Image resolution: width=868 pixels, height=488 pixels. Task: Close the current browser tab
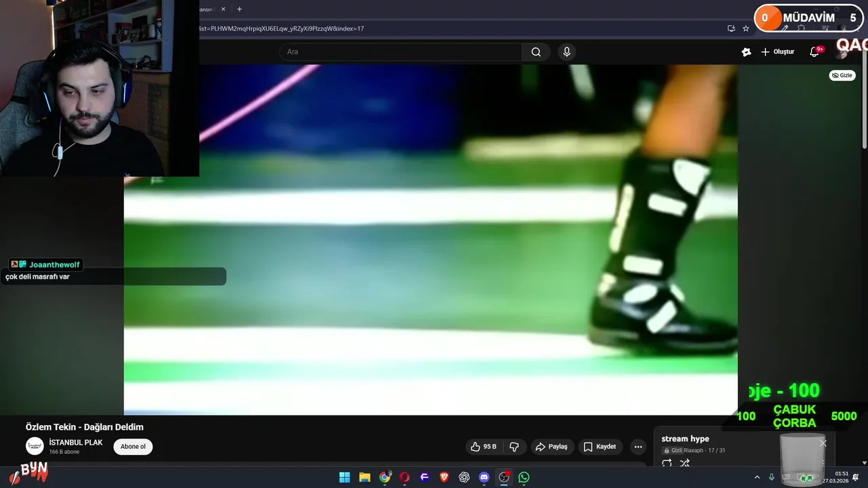click(x=223, y=9)
